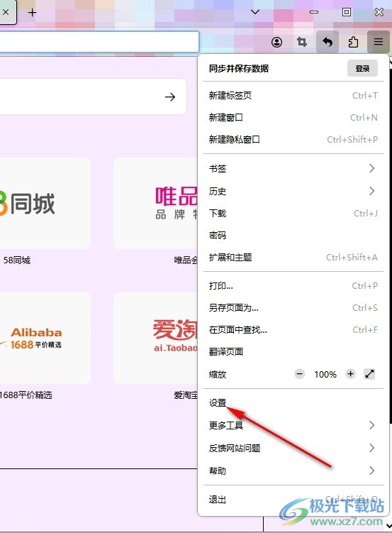Open the 爱淘宝 shortcut tile

[x=155, y=338]
